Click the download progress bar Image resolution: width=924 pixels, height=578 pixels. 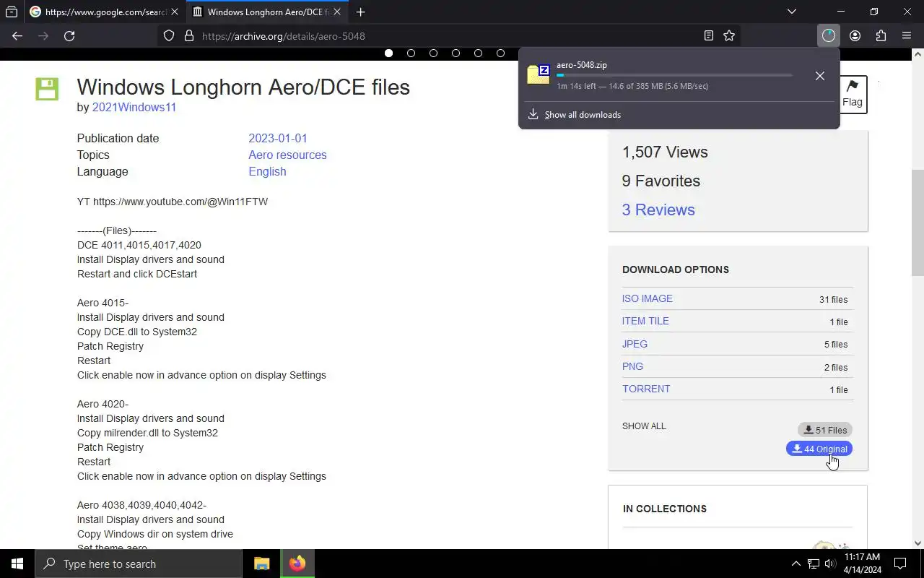coord(674,75)
